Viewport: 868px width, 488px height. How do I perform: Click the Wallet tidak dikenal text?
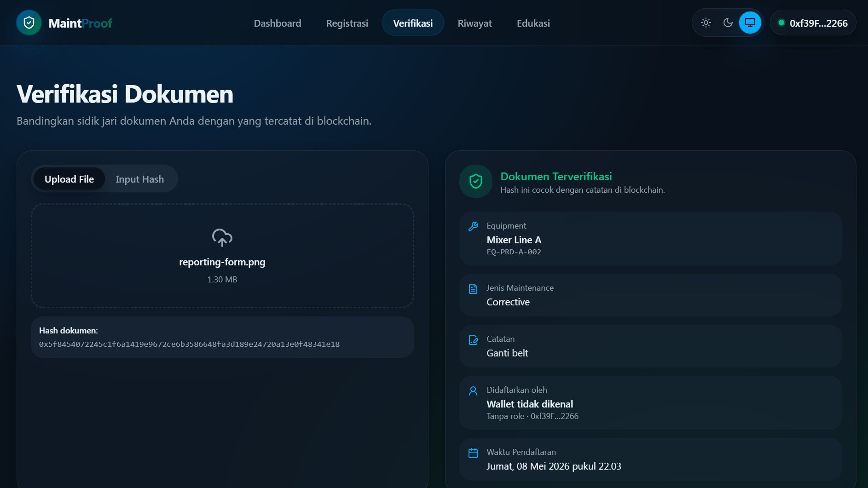530,404
